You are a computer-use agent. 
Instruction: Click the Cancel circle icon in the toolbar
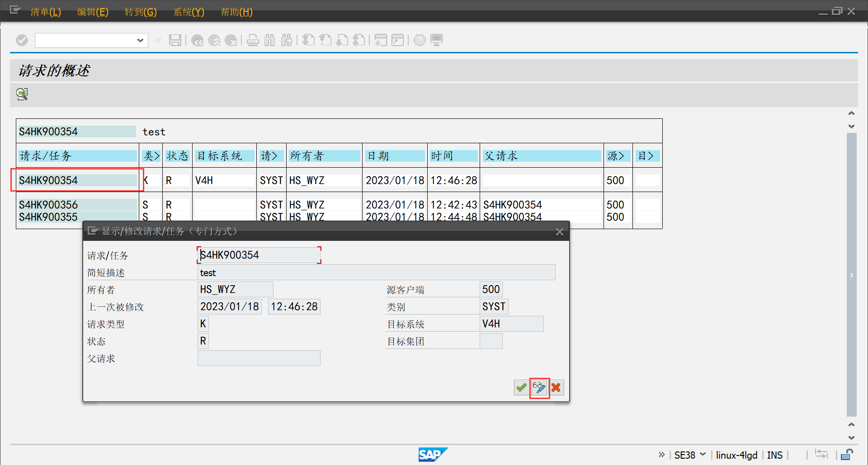231,41
